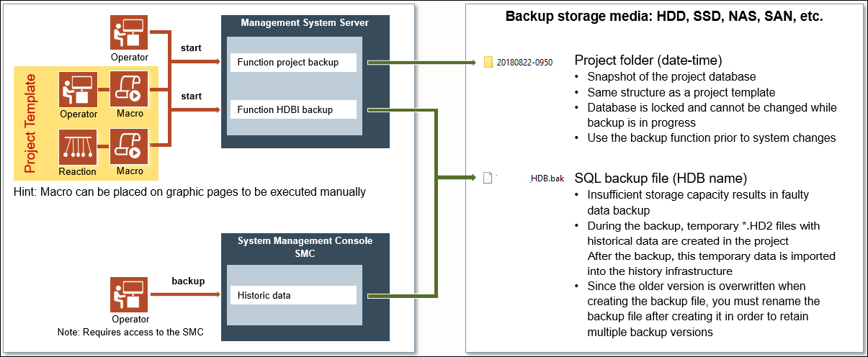Click the System Management Console SMC title
868x357 pixels.
tap(305, 246)
